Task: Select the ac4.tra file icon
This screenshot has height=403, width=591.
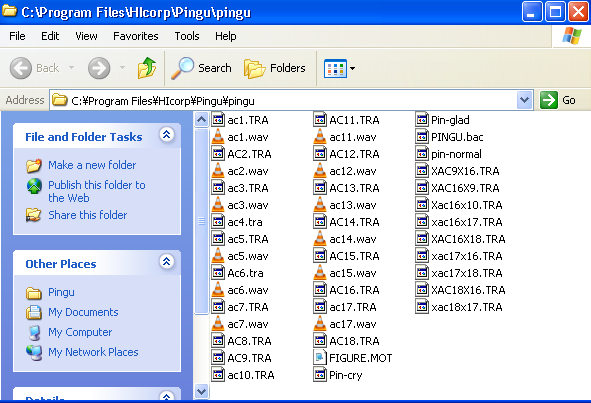Action: click(x=218, y=222)
